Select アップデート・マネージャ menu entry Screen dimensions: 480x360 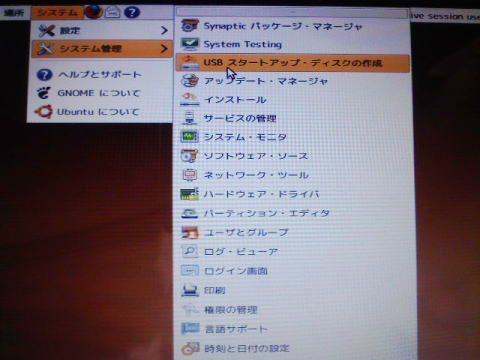click(293, 81)
